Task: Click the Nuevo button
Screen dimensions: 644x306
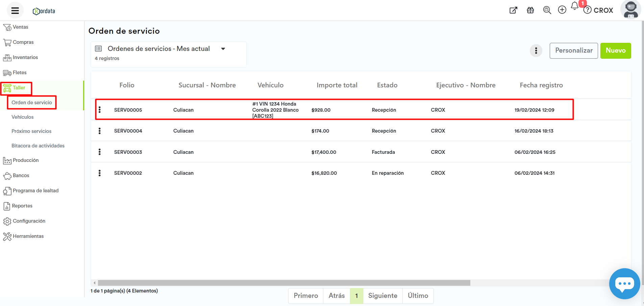Action: point(615,51)
